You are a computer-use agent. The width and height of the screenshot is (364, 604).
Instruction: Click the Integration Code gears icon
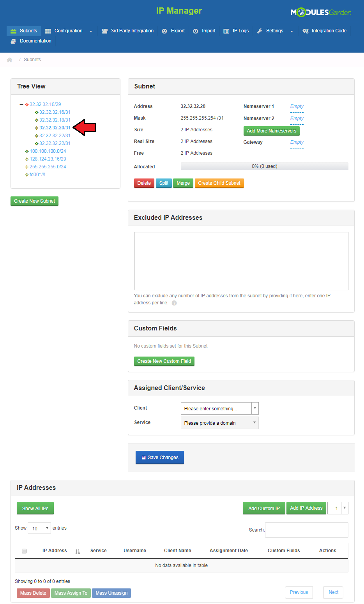[x=306, y=31]
